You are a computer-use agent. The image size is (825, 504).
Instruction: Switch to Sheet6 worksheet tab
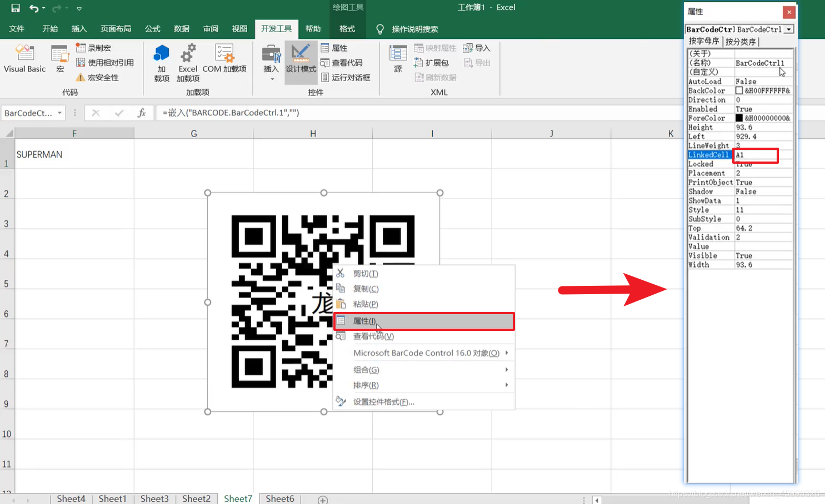[x=280, y=498]
